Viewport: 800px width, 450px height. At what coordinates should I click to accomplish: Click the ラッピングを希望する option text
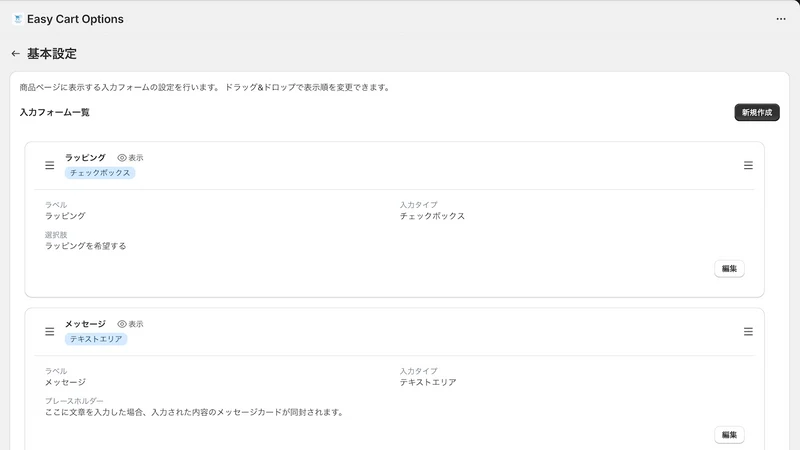coord(85,246)
